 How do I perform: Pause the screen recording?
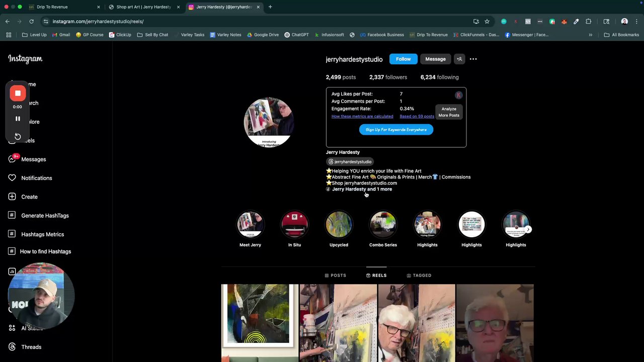click(x=18, y=119)
